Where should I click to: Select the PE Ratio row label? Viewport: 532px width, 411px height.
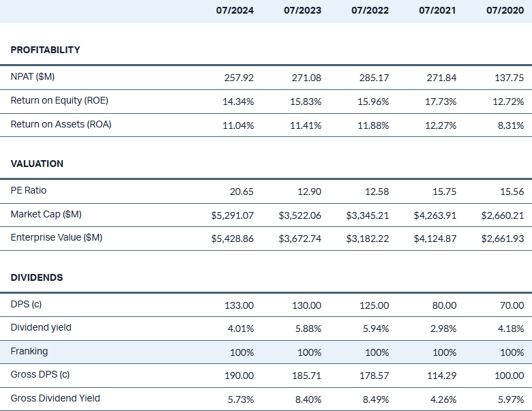click(29, 191)
